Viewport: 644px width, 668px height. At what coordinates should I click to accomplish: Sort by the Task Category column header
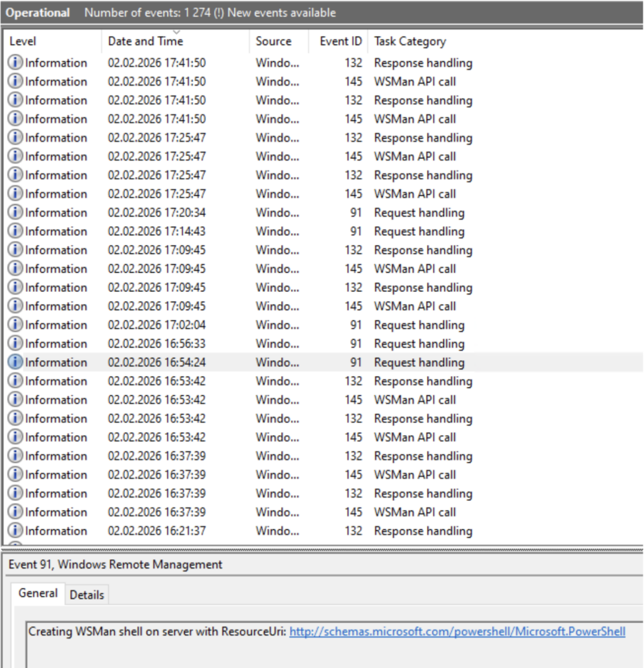tap(410, 41)
